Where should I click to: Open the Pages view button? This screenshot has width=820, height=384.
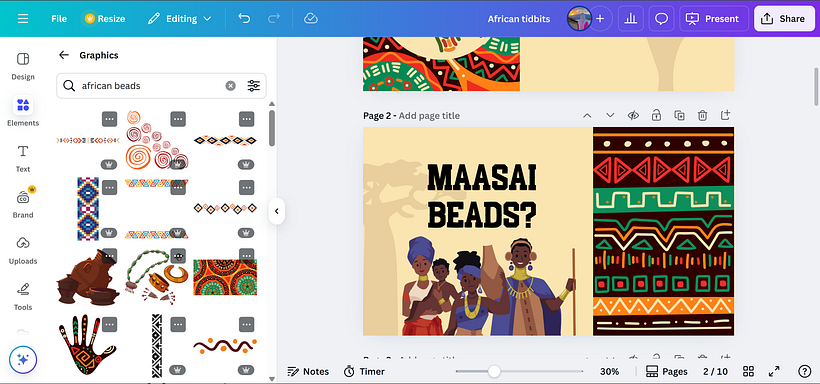pyautogui.click(x=667, y=371)
